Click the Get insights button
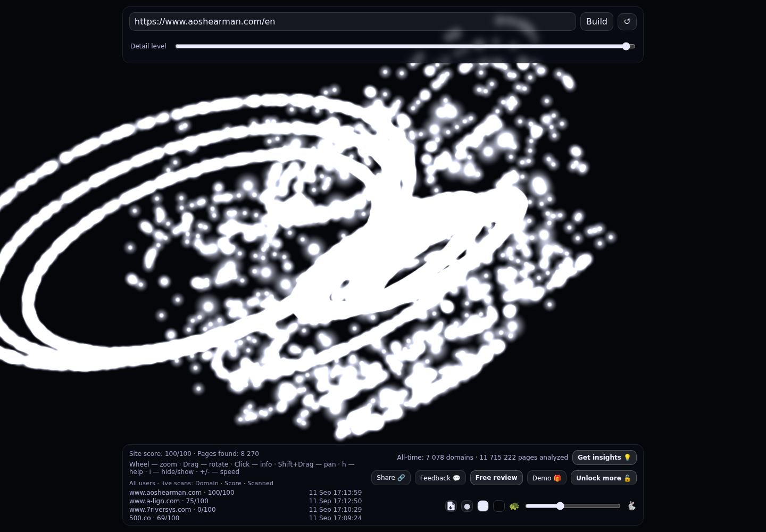Image resolution: width=766 pixels, height=532 pixels. point(604,458)
